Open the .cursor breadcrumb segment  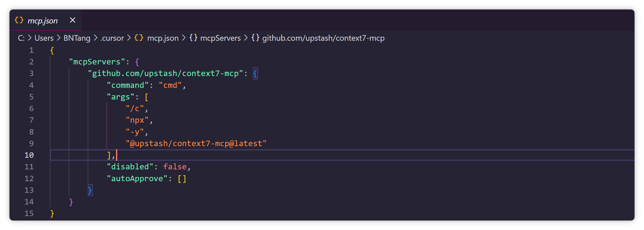(112, 38)
